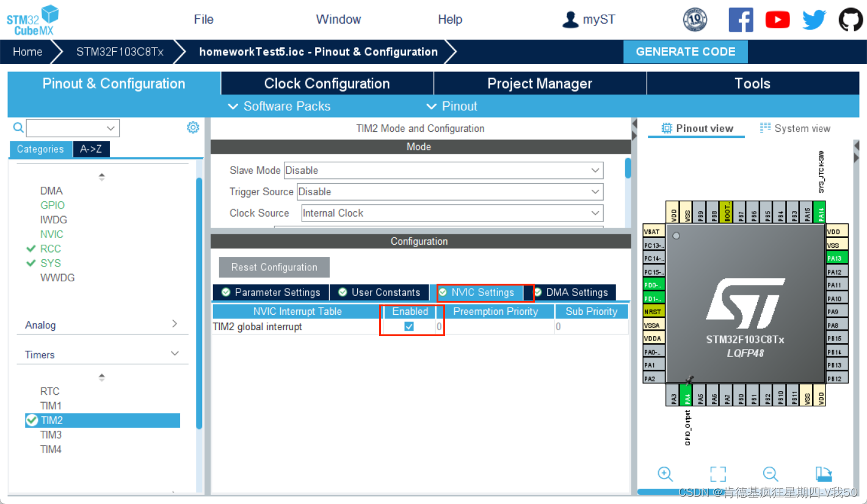Open the NVIC Settings tab
Image resolution: width=867 pixels, height=504 pixels.
pyautogui.click(x=476, y=292)
